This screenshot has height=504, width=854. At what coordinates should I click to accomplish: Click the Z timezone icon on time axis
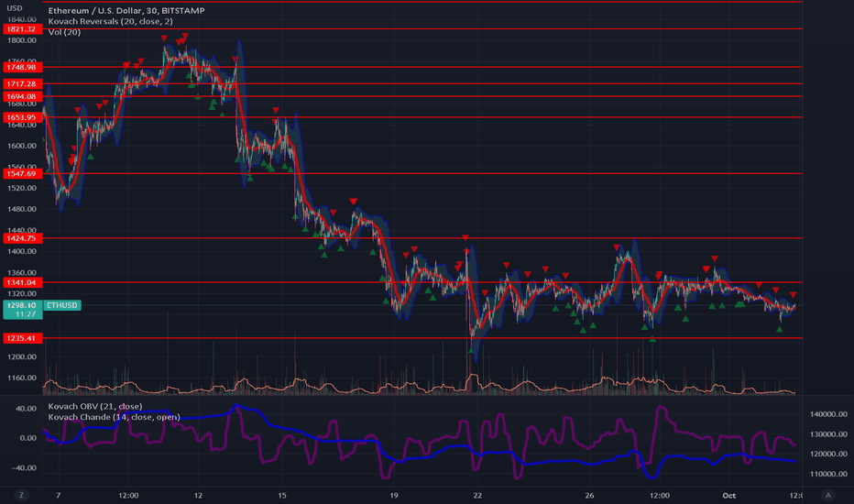pyautogui.click(x=22, y=495)
